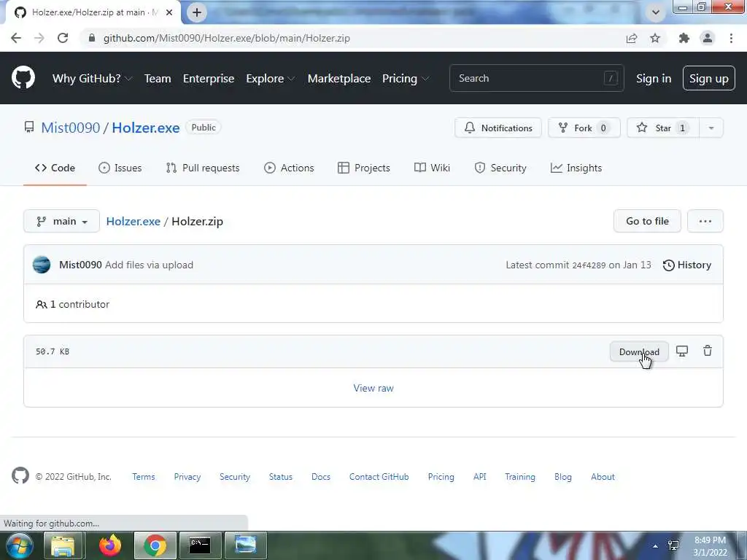Click the Sign up button
The image size is (747, 560).
point(708,78)
